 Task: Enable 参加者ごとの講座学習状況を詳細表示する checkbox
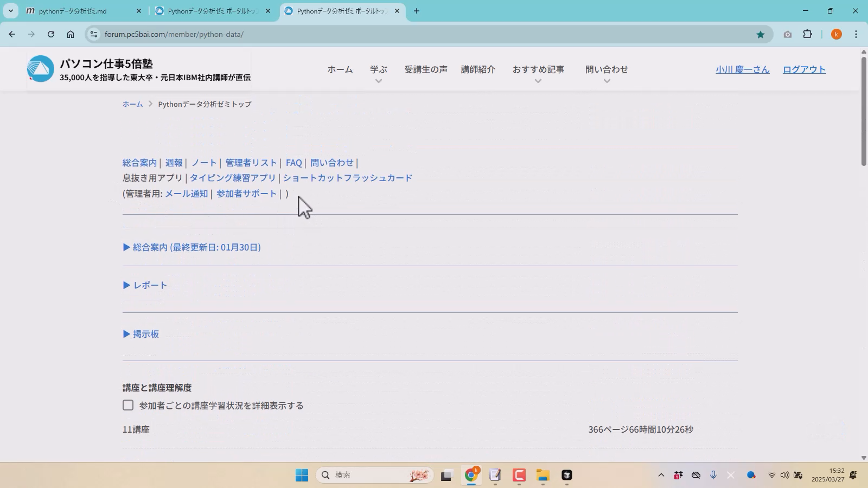click(x=128, y=405)
